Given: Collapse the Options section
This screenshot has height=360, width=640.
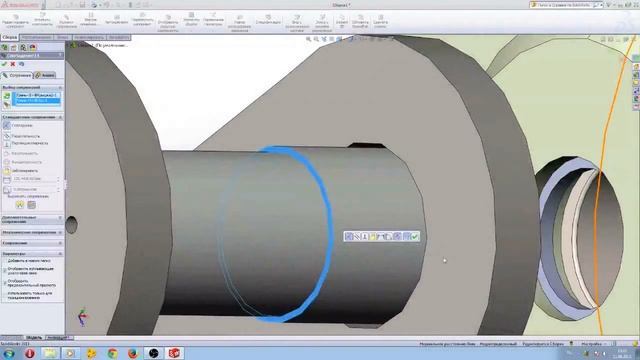Looking at the screenshot, I should (60, 253).
